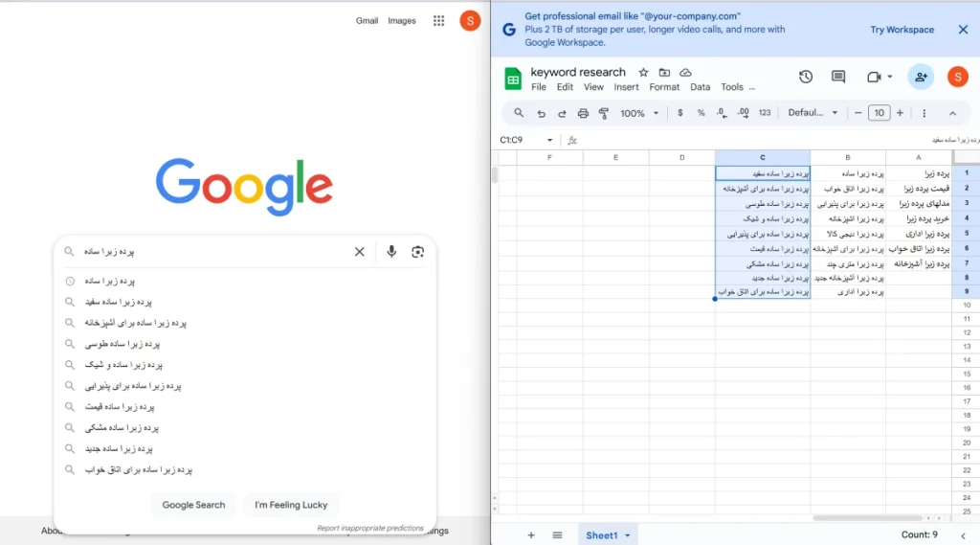This screenshot has width=980, height=545.
Task: Open the Default font dropdown
Action: tap(813, 113)
